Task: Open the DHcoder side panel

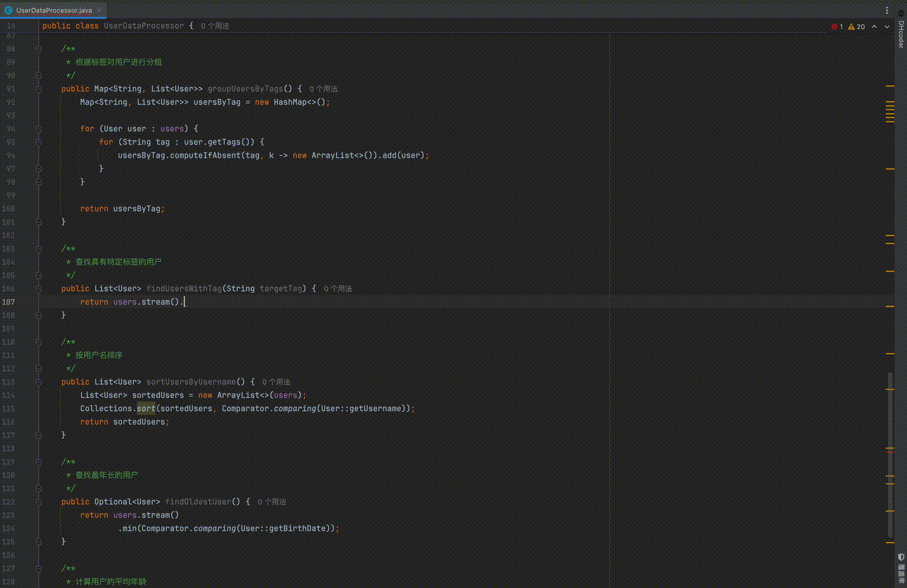Action: pos(901,34)
